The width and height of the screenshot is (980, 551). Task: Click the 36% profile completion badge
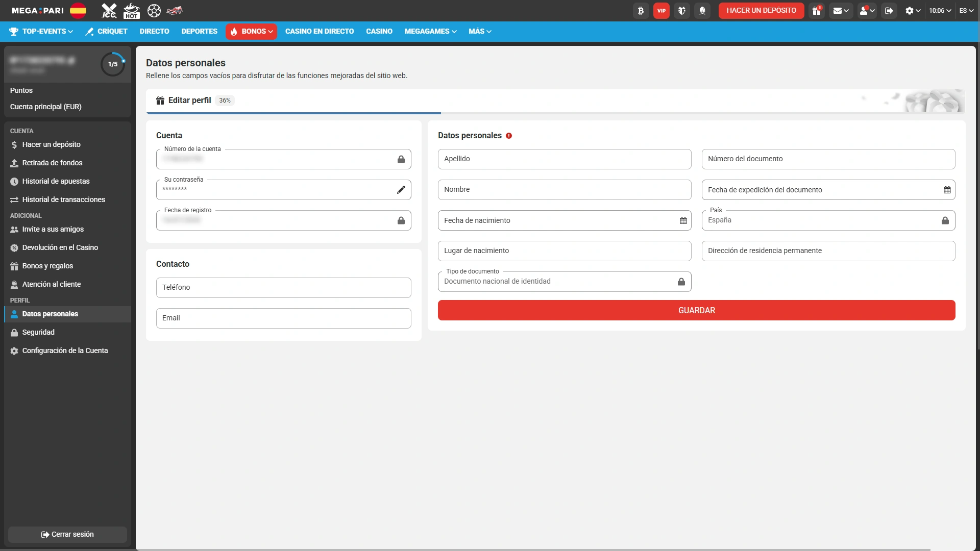(x=225, y=101)
